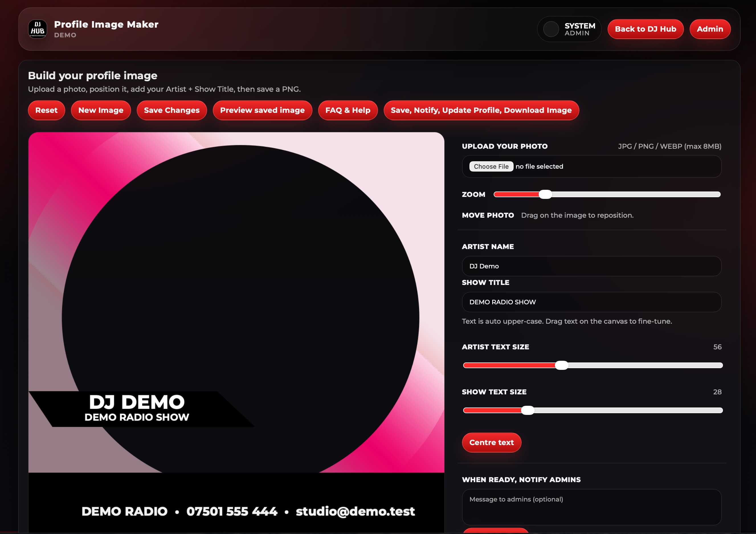The image size is (756, 534).
Task: Click the DJ HUB logo icon
Action: click(38, 29)
